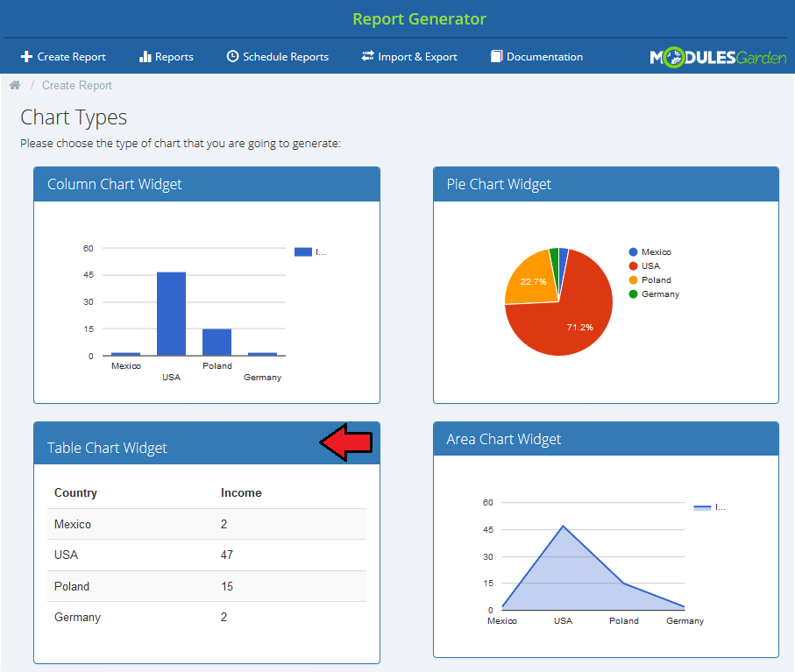Click the plus icon beside Create Report
The image size is (795, 672).
[x=26, y=57]
